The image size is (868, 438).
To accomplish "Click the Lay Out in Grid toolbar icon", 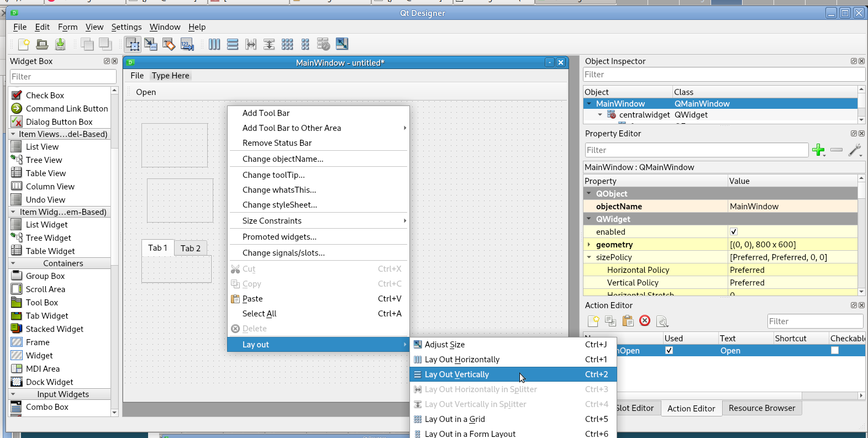I will 287,44.
